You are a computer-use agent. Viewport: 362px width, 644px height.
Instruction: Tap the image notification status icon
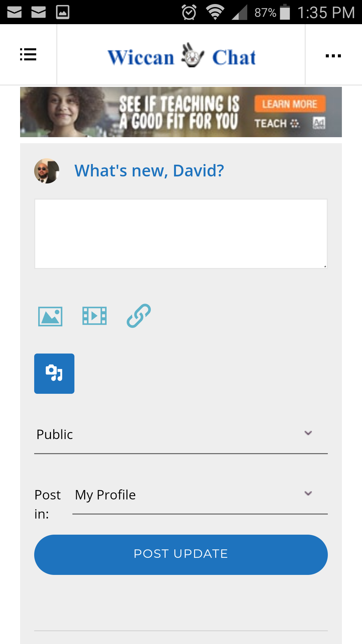(63, 12)
